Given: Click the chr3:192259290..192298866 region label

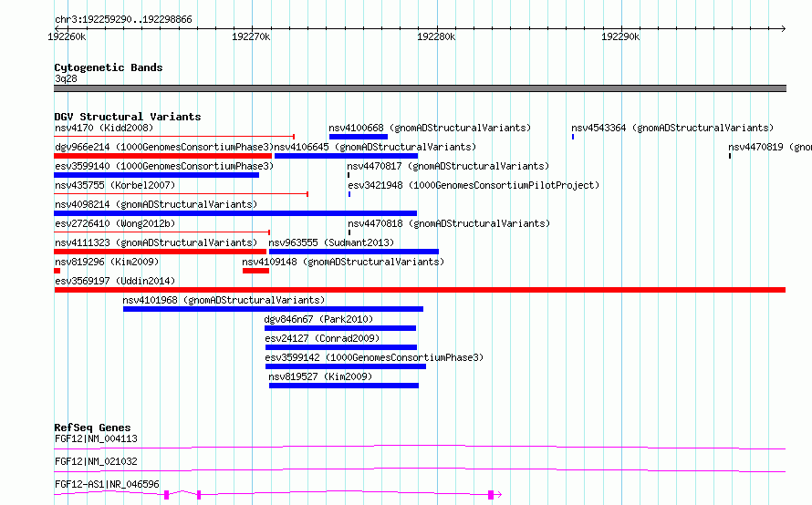Looking at the screenshot, I should point(123,19).
